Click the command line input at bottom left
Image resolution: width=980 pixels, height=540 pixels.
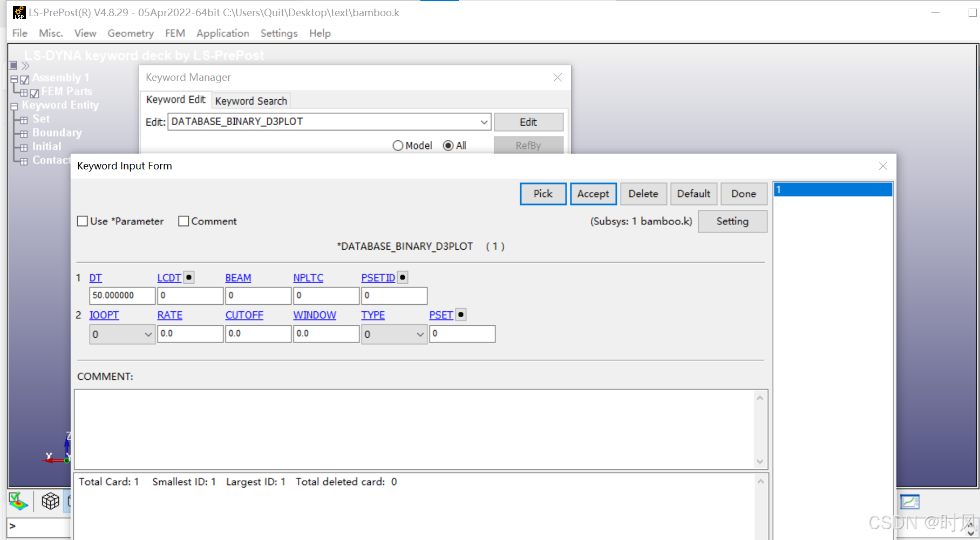pyautogui.click(x=39, y=527)
